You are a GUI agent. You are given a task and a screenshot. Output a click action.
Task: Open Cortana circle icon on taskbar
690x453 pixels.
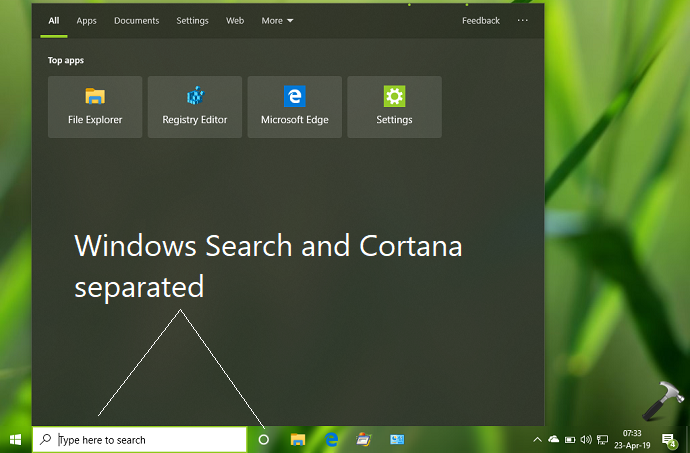[264, 439]
